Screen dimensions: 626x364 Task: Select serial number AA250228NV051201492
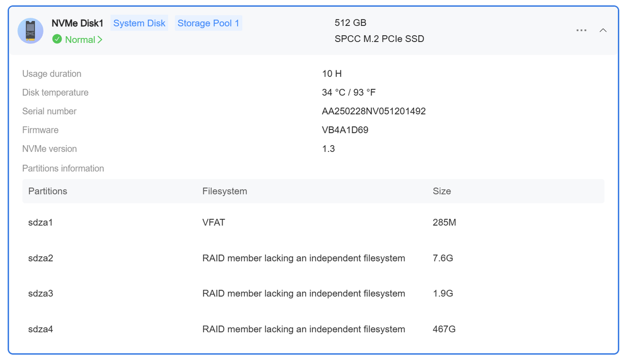[x=374, y=111]
